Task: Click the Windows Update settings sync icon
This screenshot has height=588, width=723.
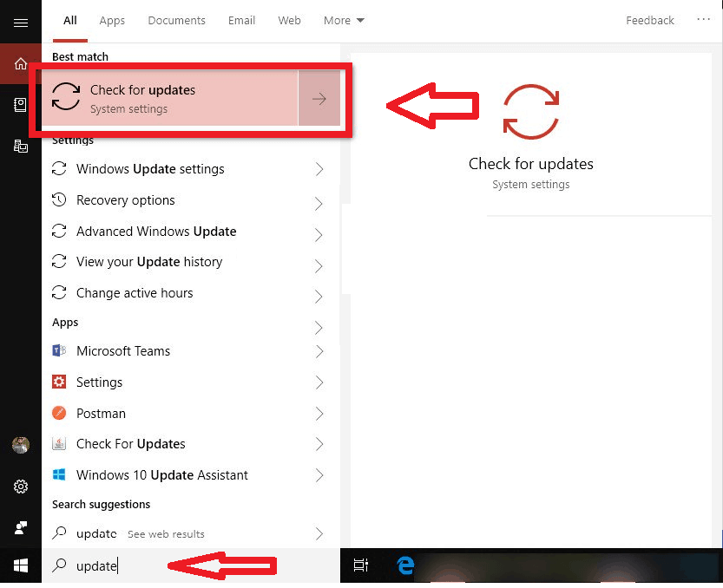Action: 59,168
